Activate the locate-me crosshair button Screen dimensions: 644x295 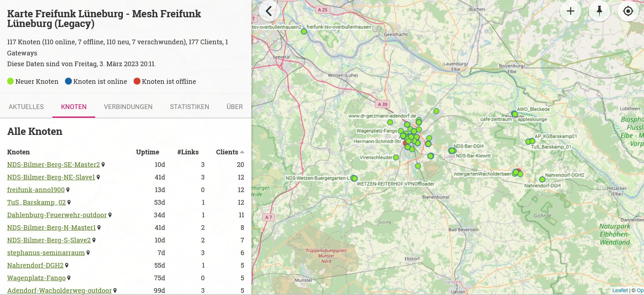[x=628, y=11]
